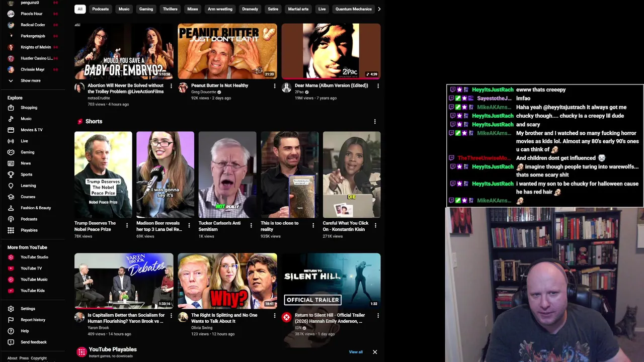Open options for Peanut Butter video

click(275, 86)
